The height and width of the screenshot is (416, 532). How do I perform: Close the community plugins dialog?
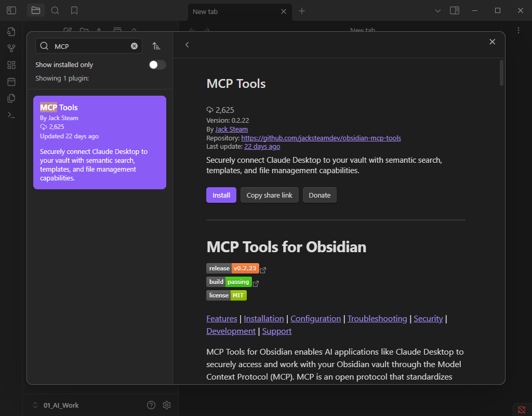(493, 42)
